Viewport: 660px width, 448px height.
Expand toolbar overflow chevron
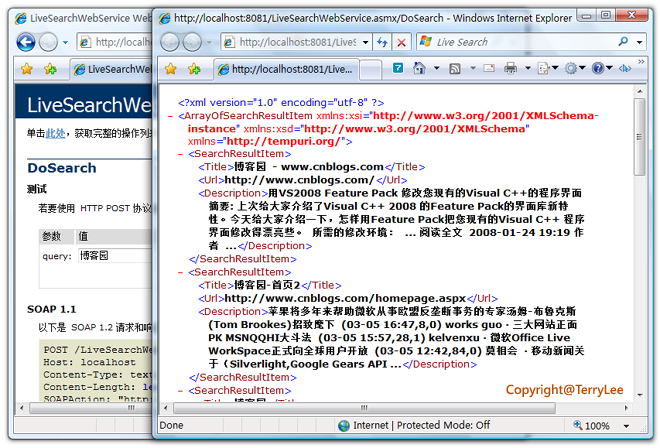coord(641,61)
